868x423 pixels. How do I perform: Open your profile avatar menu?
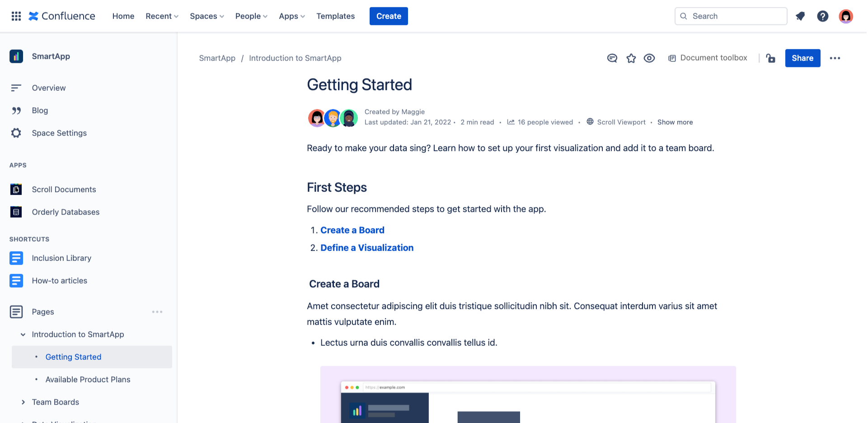(x=846, y=16)
